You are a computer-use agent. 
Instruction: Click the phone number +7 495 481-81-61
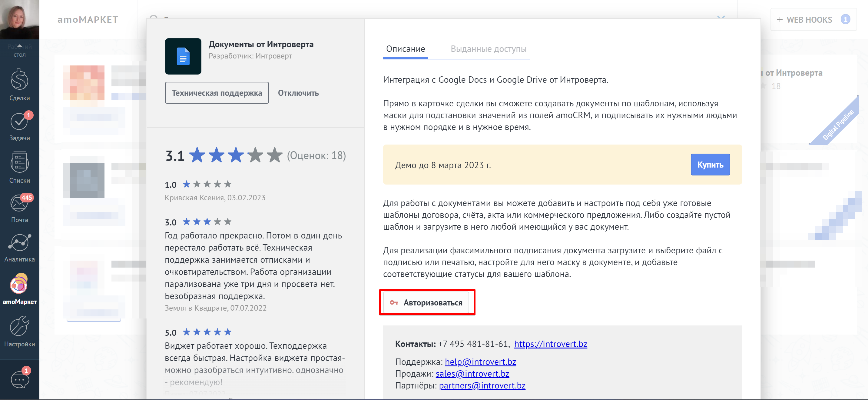(x=473, y=344)
